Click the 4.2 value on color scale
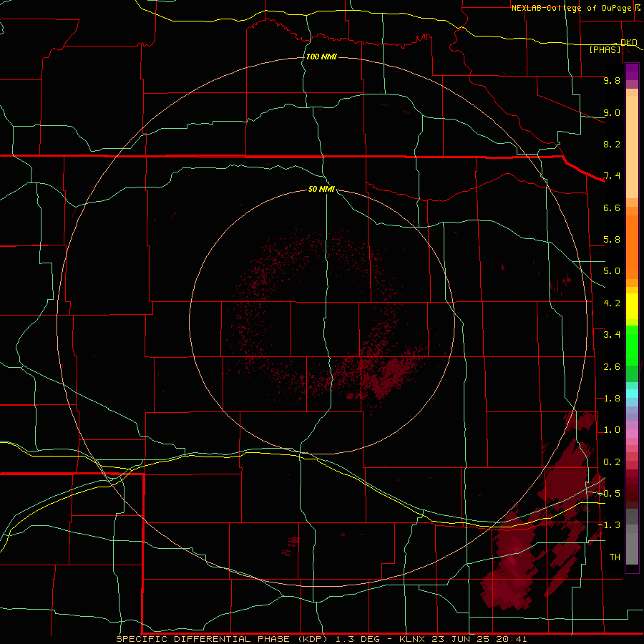The image size is (644, 644). (x=612, y=303)
